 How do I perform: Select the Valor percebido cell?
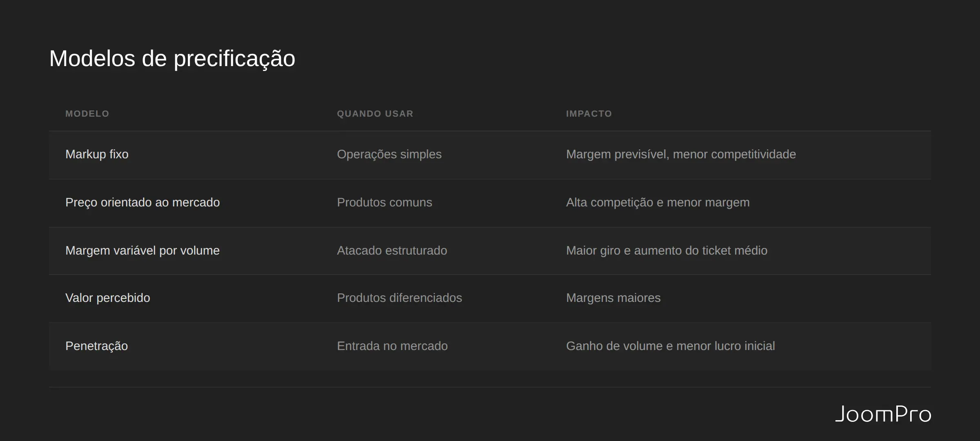coord(108,298)
